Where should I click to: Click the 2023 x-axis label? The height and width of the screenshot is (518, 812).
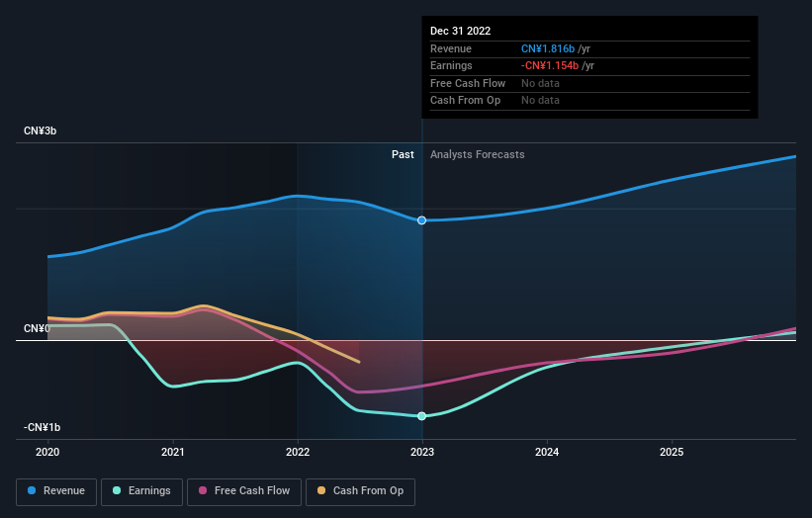(x=422, y=453)
